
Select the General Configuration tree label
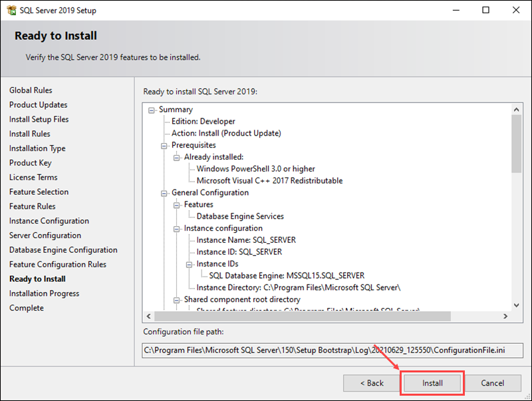coord(210,193)
